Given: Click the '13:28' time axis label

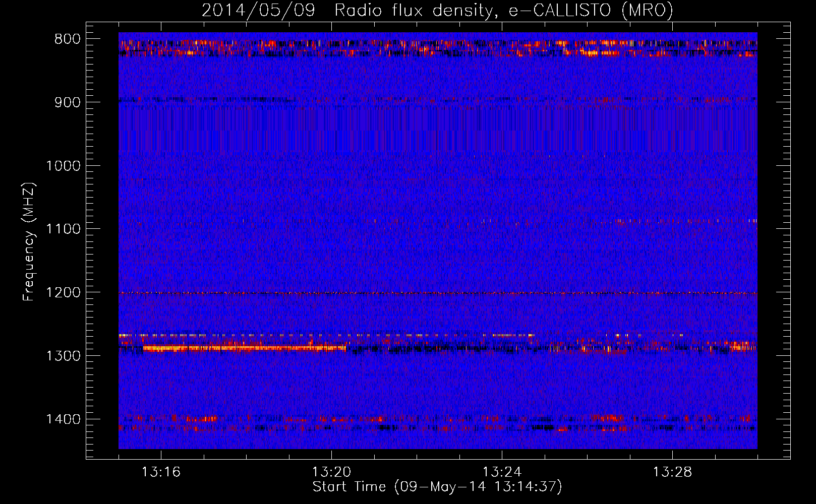Looking at the screenshot, I should [x=672, y=472].
